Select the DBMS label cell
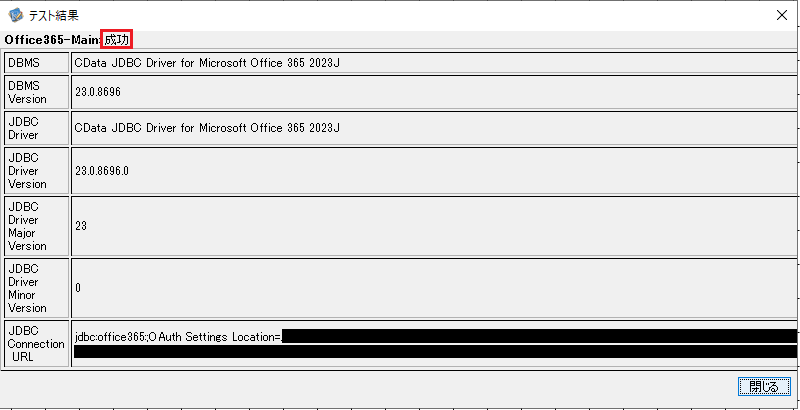Viewport: 800px width, 410px height. click(x=37, y=63)
